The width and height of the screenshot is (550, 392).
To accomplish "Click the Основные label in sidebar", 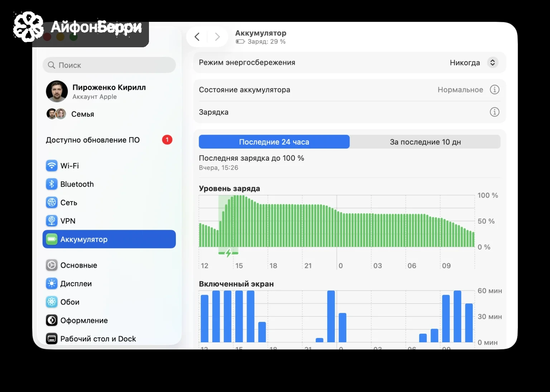I will (79, 265).
